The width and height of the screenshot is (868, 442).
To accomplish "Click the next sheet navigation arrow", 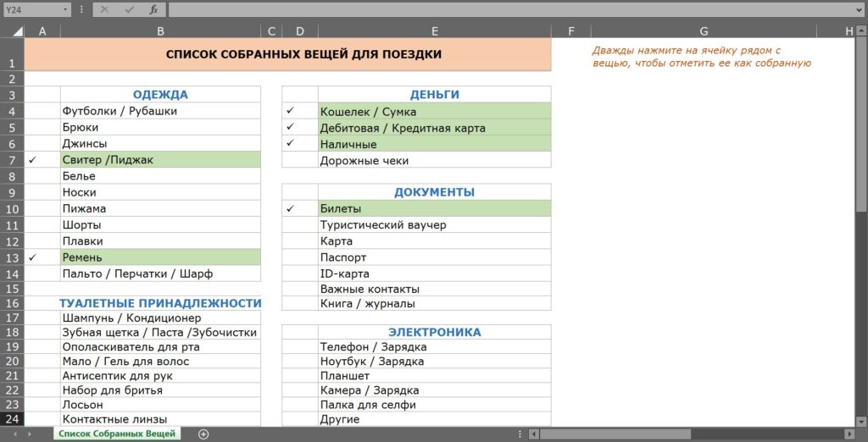I will click(x=29, y=434).
